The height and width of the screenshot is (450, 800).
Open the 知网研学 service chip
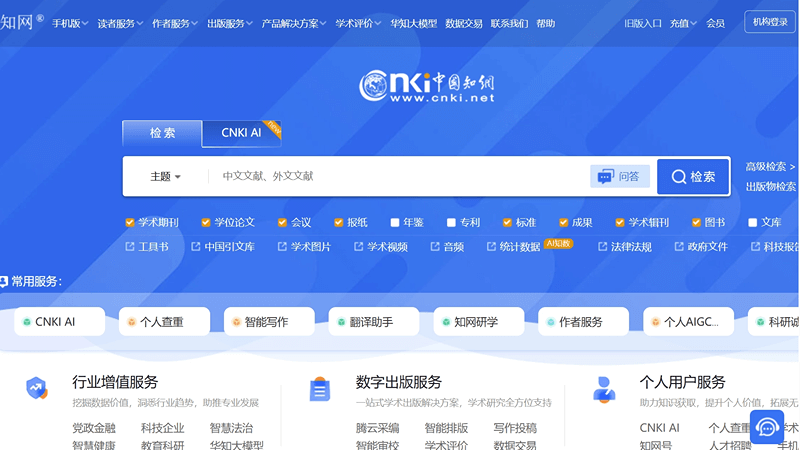[x=479, y=321]
